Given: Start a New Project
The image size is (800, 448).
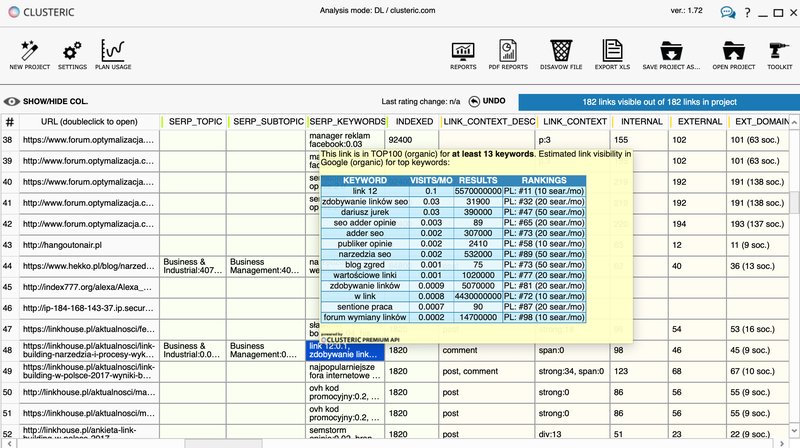Looking at the screenshot, I should pos(30,55).
